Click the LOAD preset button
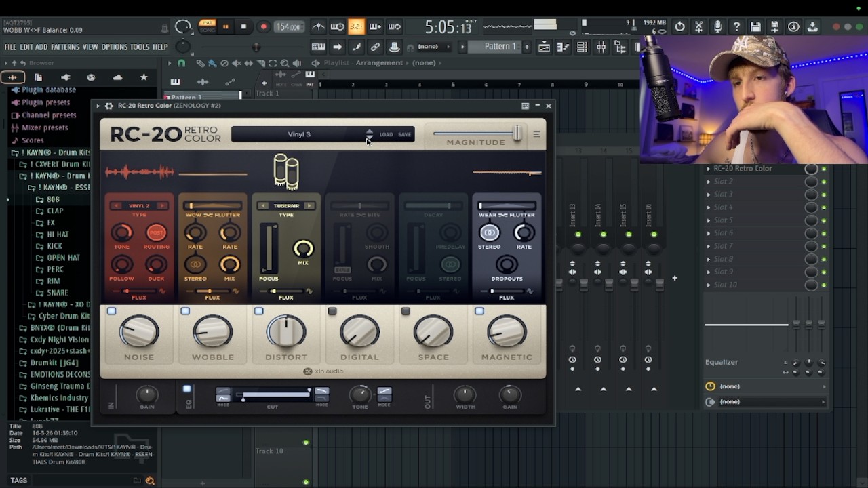Viewport: 868px width, 488px height. [x=386, y=134]
